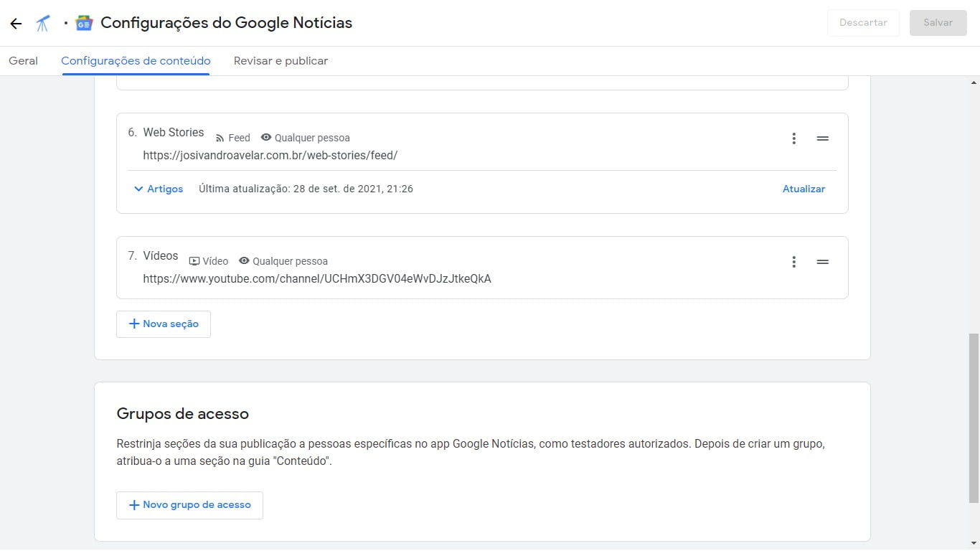Click the Última atualização timestamp text
This screenshot has width=980, height=551.
[306, 189]
